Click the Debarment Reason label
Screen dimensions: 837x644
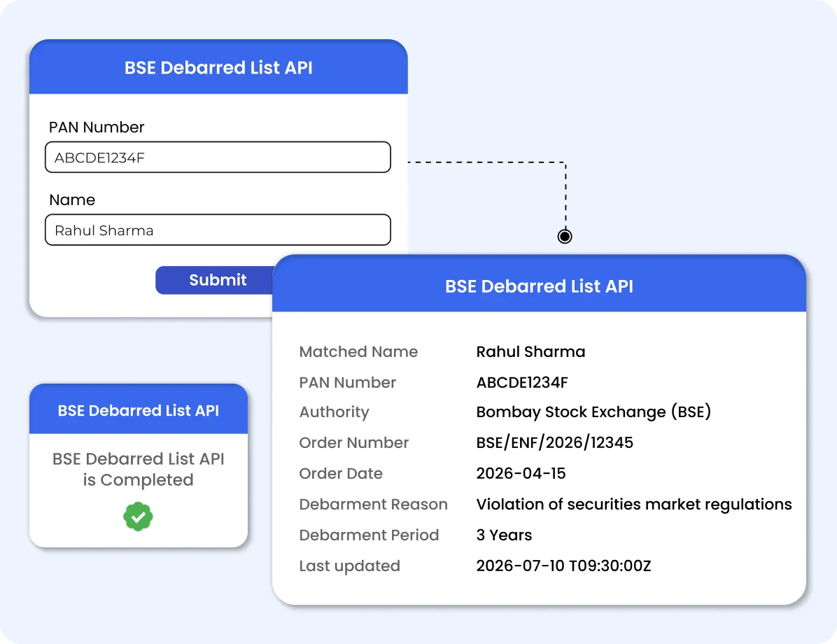click(373, 505)
